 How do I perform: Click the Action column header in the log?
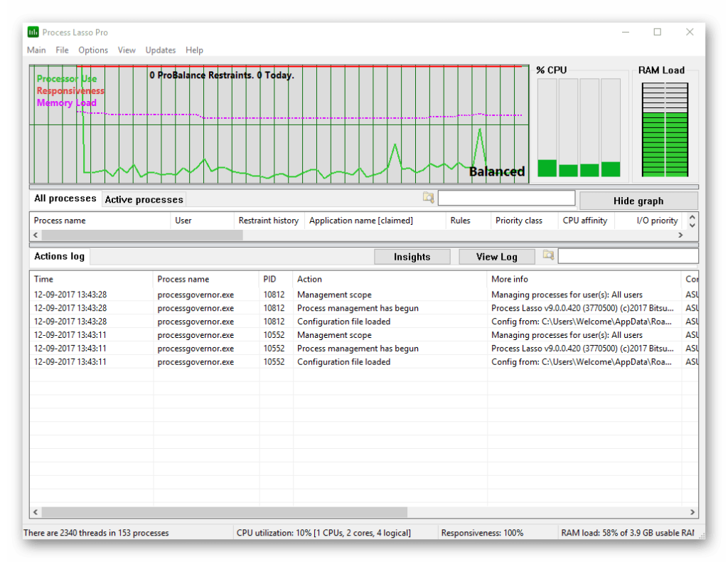(x=390, y=279)
